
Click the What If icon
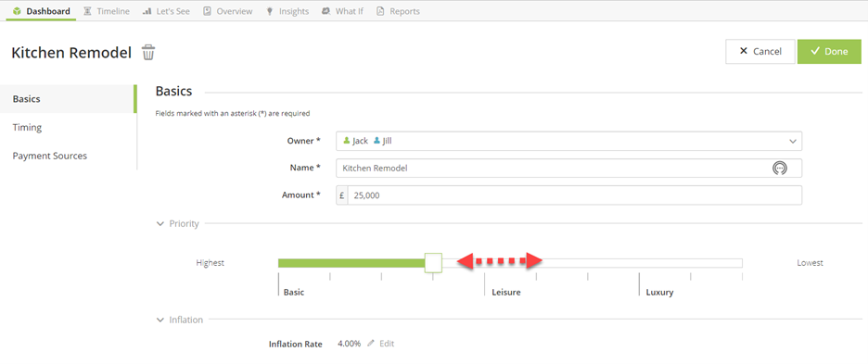326,11
